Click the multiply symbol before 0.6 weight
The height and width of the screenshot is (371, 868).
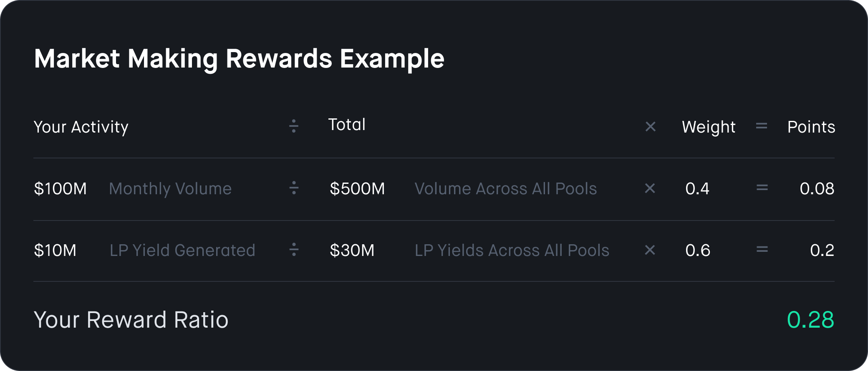click(x=650, y=250)
